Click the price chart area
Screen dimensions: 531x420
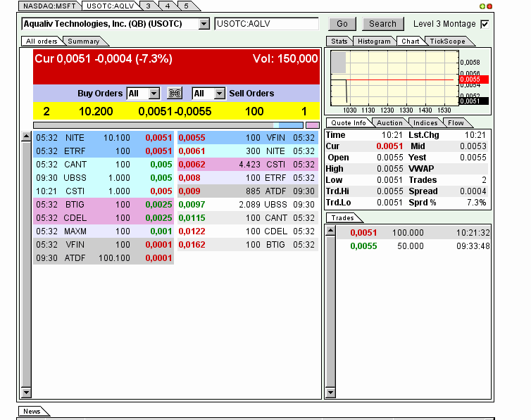coord(394,79)
